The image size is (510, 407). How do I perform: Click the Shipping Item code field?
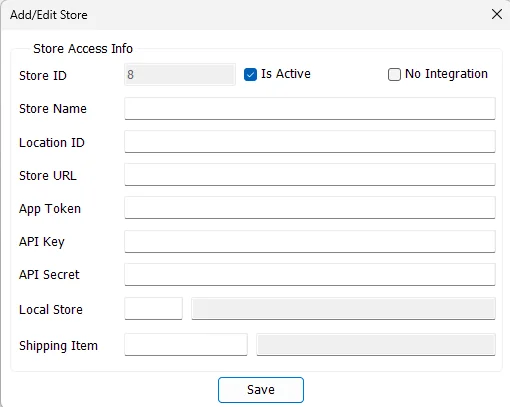point(186,345)
